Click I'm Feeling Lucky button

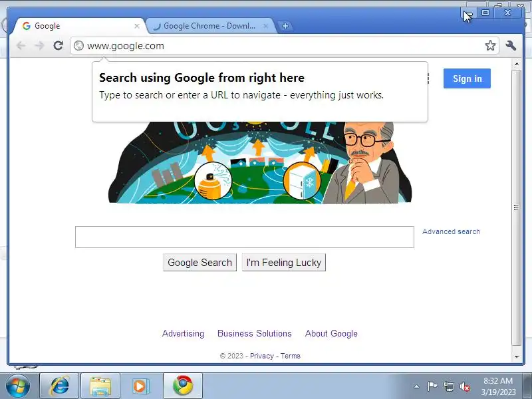[284, 262]
